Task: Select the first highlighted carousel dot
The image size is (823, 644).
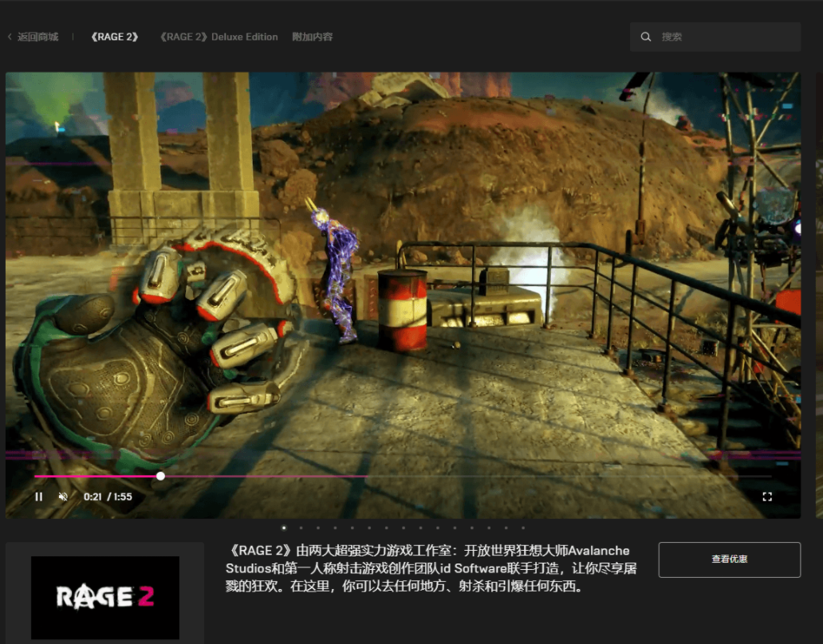Action: tap(283, 528)
